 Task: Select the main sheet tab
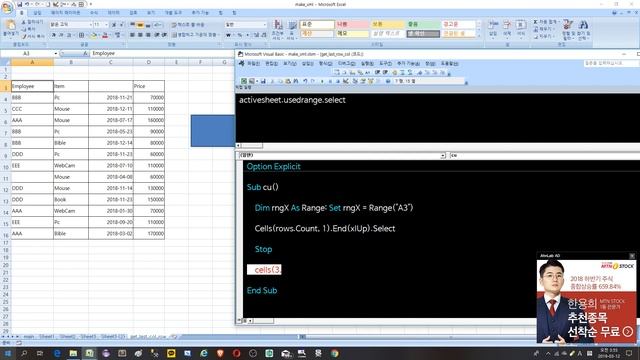tap(29, 337)
